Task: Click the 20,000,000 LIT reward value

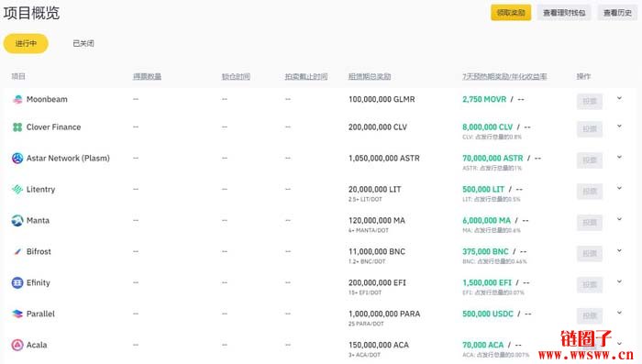Action: [x=374, y=190]
